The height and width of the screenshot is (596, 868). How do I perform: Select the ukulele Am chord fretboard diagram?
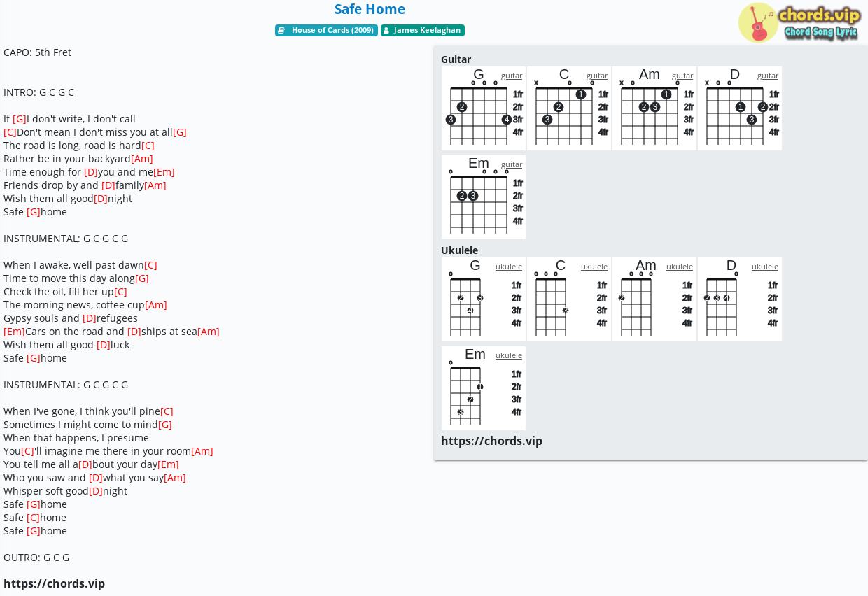tap(654, 299)
